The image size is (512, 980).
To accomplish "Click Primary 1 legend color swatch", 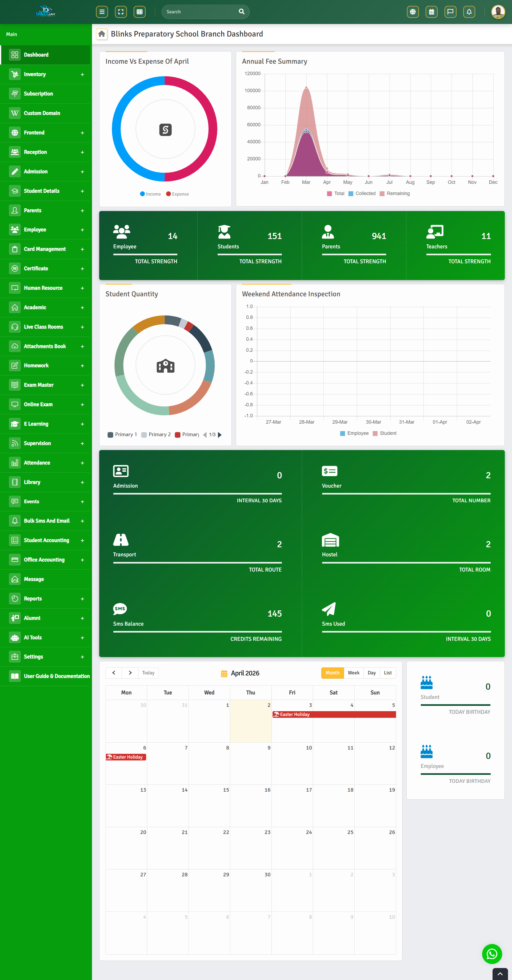I will pos(110,435).
